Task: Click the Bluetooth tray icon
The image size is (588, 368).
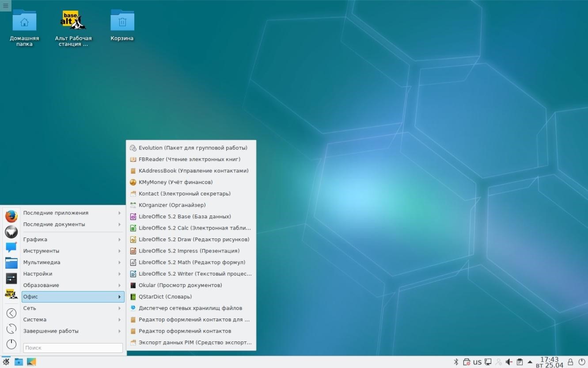Action: pyautogui.click(x=456, y=362)
